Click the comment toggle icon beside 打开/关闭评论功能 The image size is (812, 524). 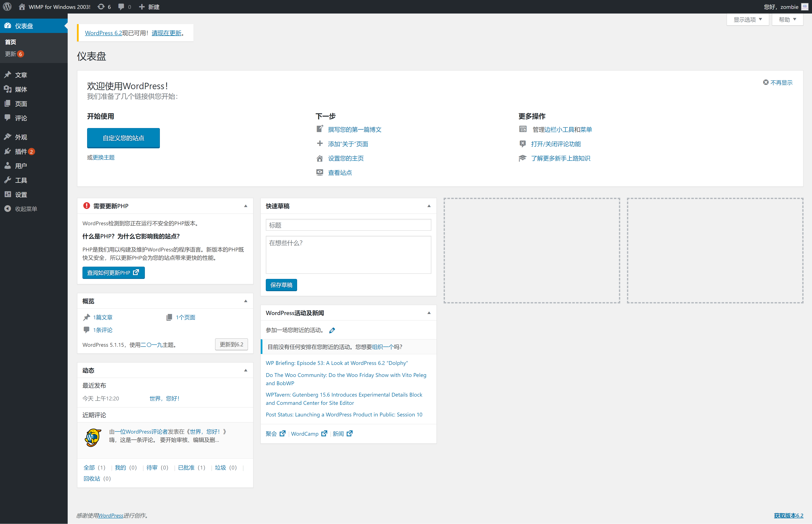click(523, 144)
